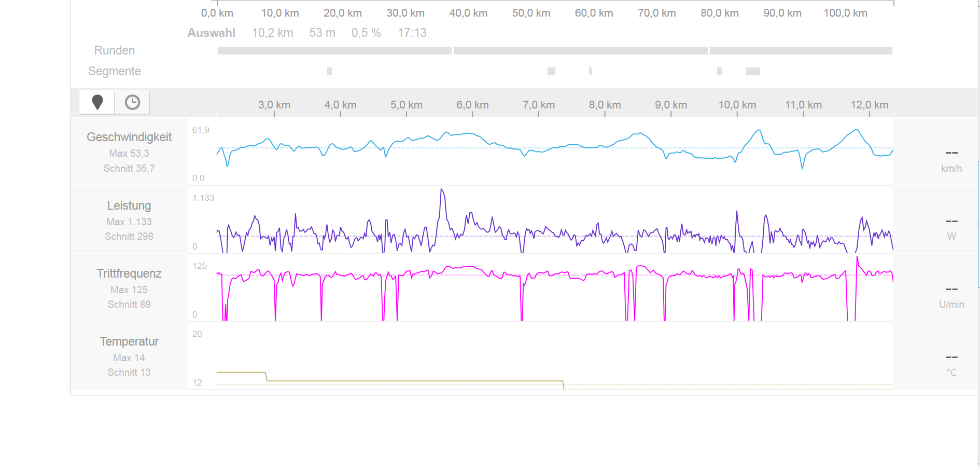Select the middle lap bar in Runden row
This screenshot has width=980, height=466.
coord(580,51)
